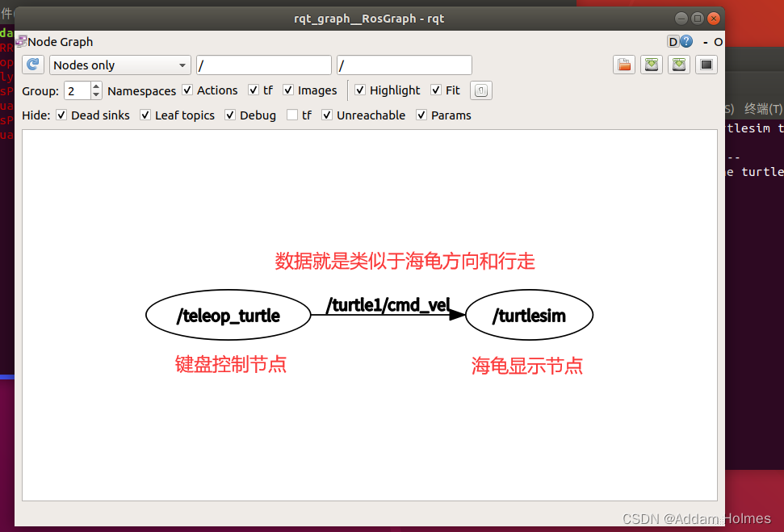Select the /teleop_turtle node
Image resolution: width=784 pixels, height=532 pixels.
click(228, 315)
